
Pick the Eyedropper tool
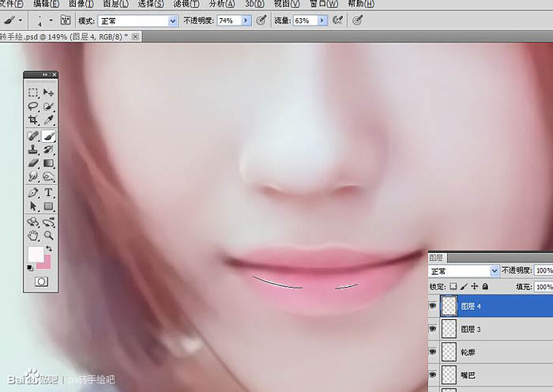[48, 120]
